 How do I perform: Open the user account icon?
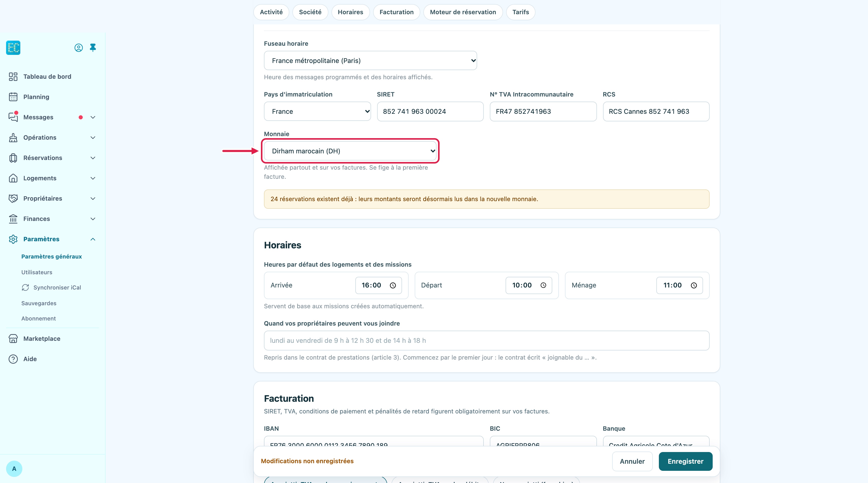click(78, 48)
